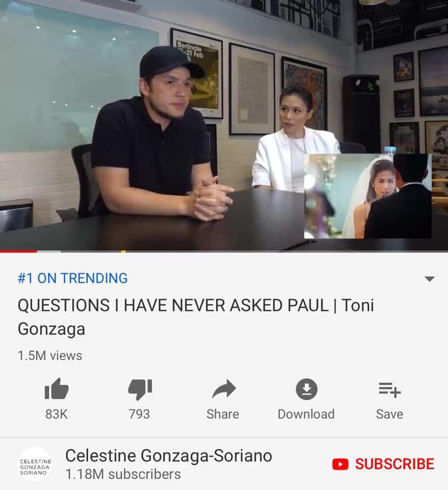Like the video with thumbs up icon
The image size is (448, 490).
tap(57, 389)
